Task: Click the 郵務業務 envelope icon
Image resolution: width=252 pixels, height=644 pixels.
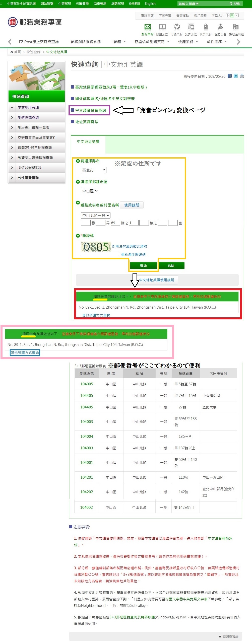Action: (x=148, y=27)
